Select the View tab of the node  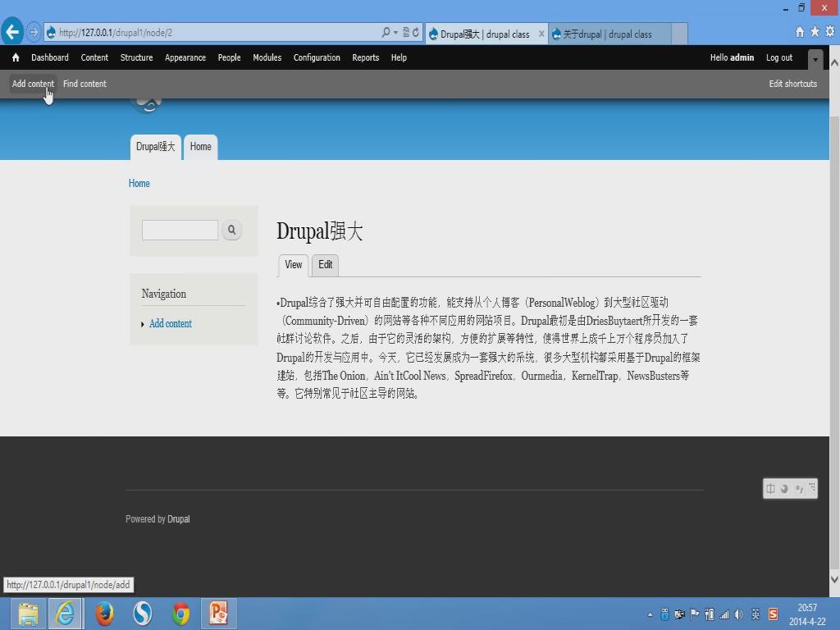294,265
